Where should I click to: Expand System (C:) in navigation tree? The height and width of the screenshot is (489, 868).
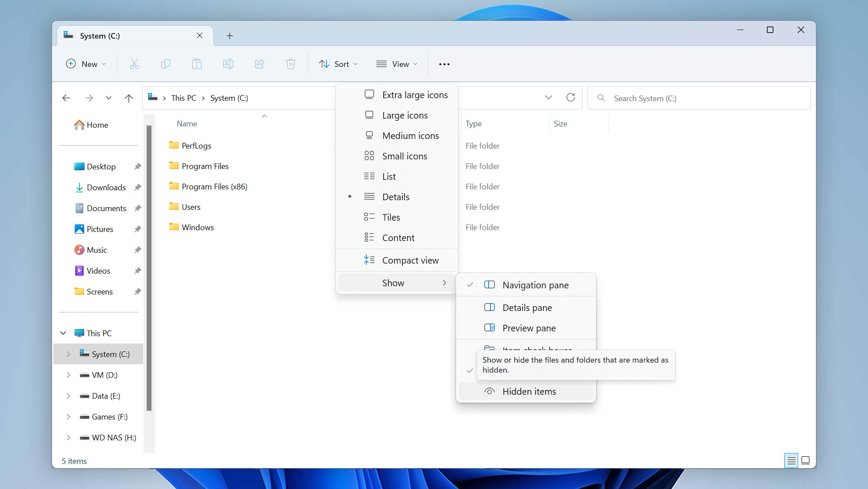coord(68,354)
